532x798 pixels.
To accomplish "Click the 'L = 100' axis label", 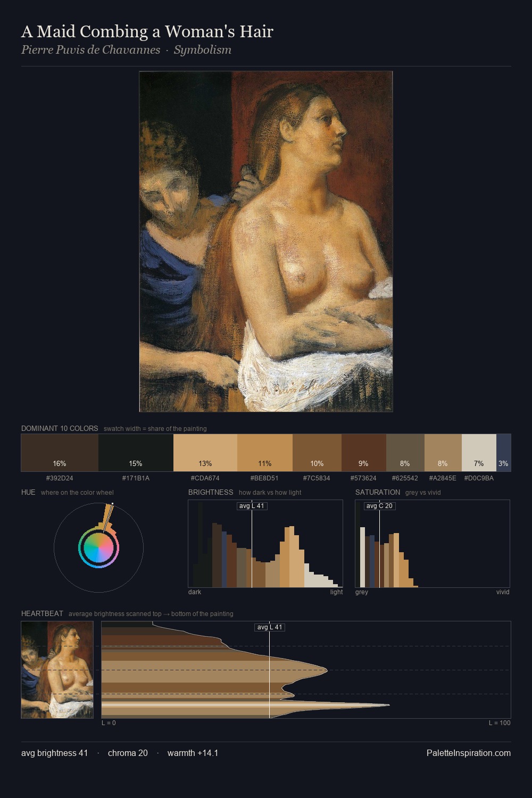I will pyautogui.click(x=500, y=723).
